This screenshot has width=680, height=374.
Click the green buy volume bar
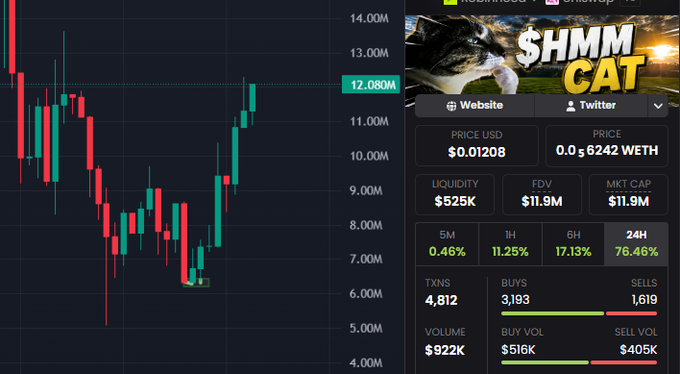point(545,362)
